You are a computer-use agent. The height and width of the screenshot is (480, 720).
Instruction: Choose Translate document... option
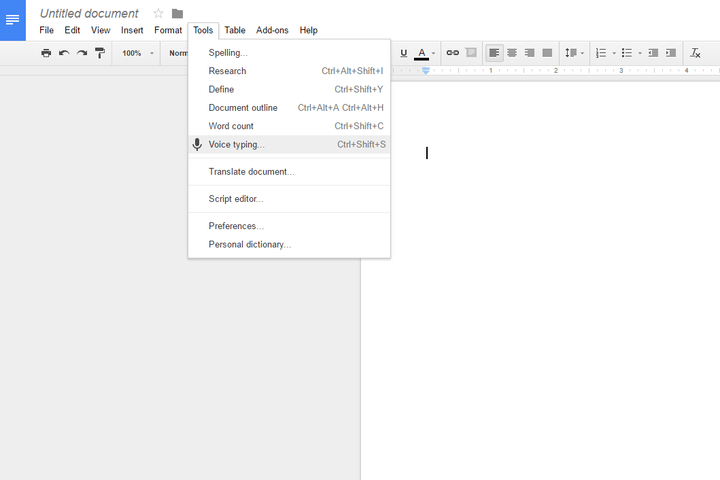click(x=289, y=172)
